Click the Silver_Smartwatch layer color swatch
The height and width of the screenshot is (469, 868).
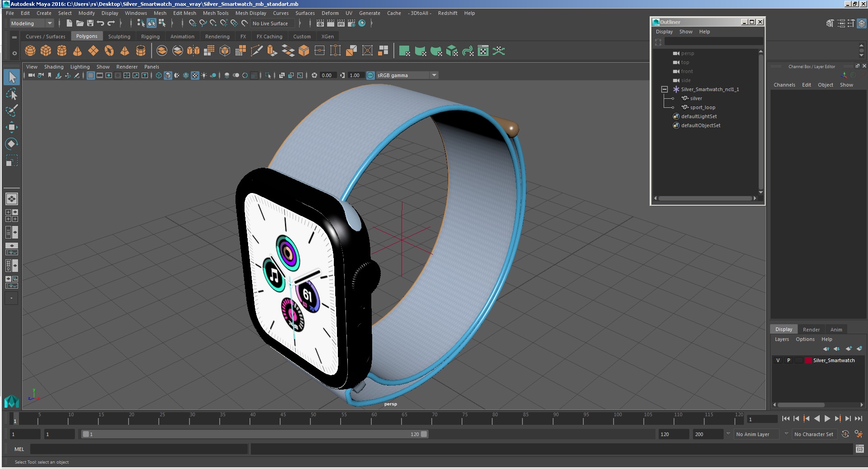(808, 360)
